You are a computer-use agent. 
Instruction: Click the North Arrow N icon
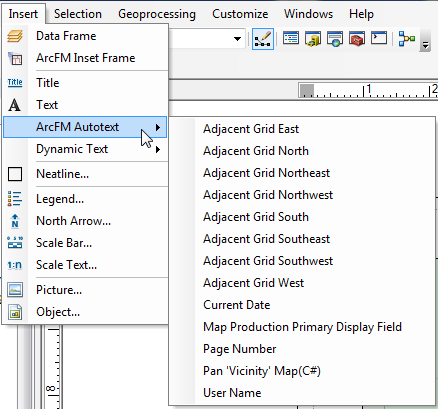(x=15, y=221)
